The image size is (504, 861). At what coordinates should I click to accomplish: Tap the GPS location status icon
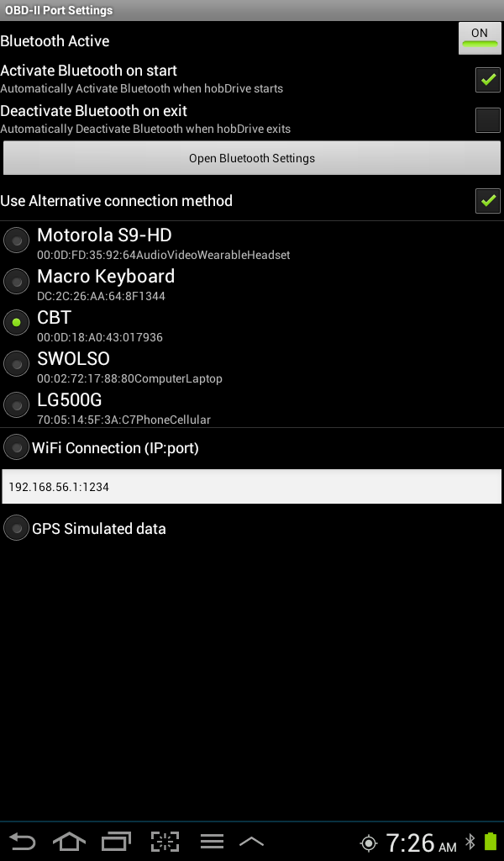click(369, 843)
